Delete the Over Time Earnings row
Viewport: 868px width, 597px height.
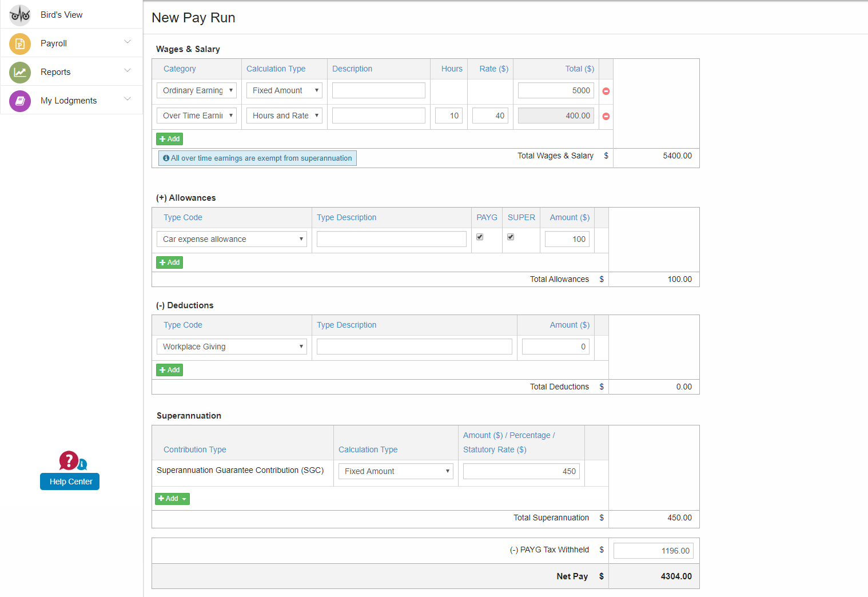tap(606, 116)
